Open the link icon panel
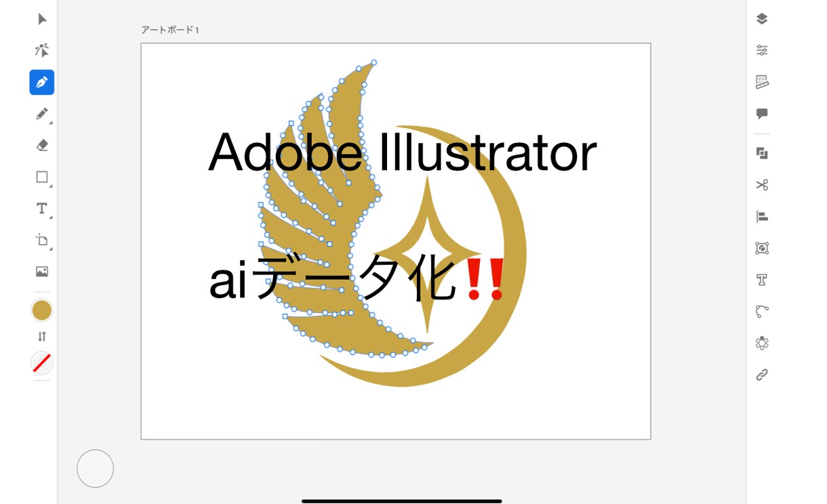The image size is (827, 504). click(x=762, y=375)
